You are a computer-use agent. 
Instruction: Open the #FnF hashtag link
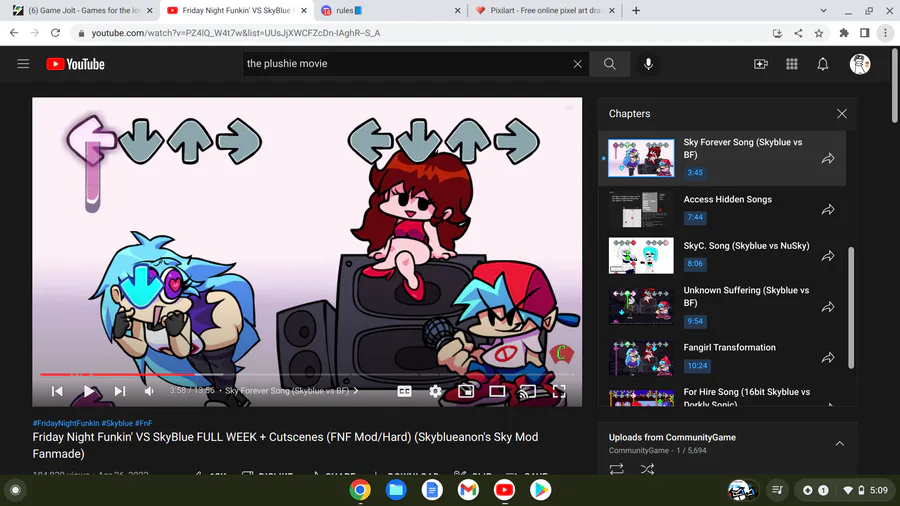tap(143, 423)
